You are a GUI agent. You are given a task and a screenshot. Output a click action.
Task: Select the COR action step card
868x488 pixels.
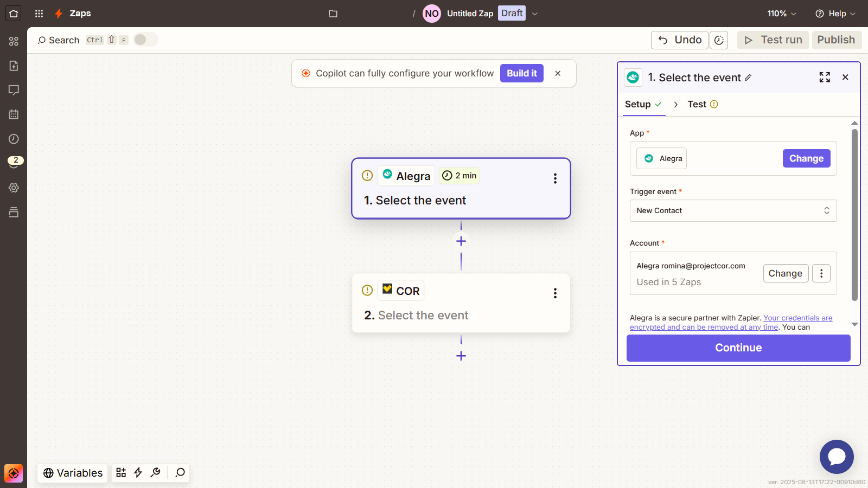click(x=461, y=303)
